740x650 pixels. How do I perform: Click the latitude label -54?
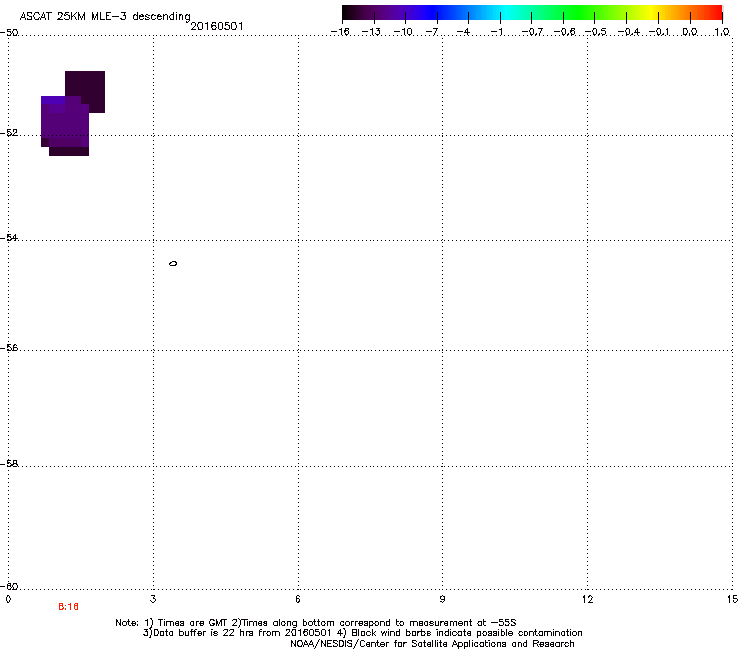9,237
